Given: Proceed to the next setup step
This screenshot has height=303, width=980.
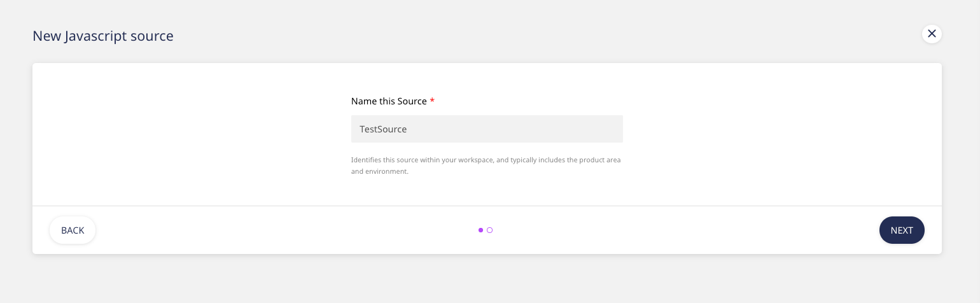Looking at the screenshot, I should [x=901, y=230].
